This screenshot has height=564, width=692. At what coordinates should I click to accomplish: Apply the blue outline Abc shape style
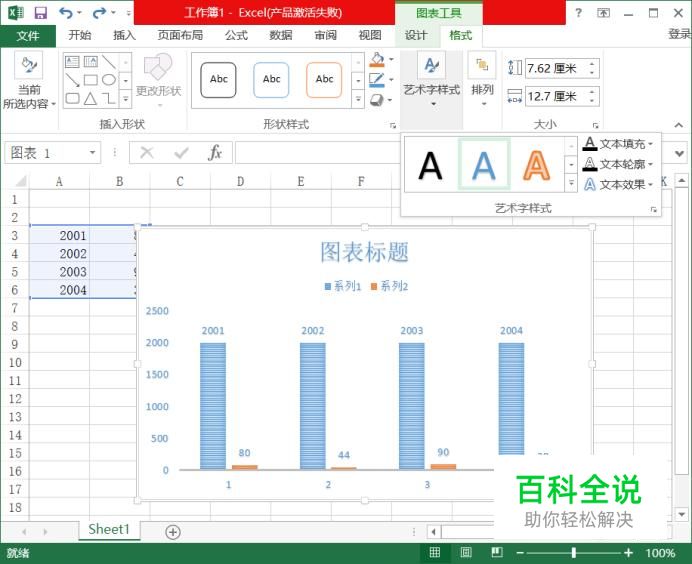(x=271, y=80)
